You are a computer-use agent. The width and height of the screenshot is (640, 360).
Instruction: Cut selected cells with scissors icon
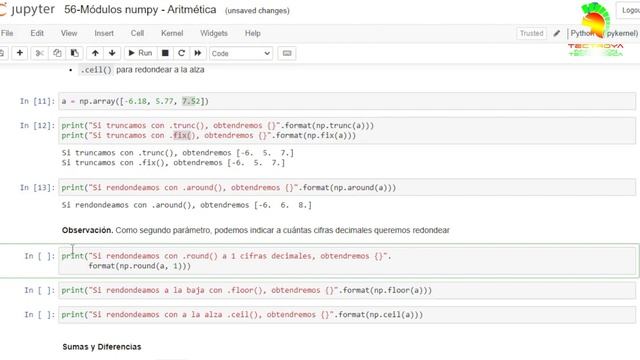point(40,53)
